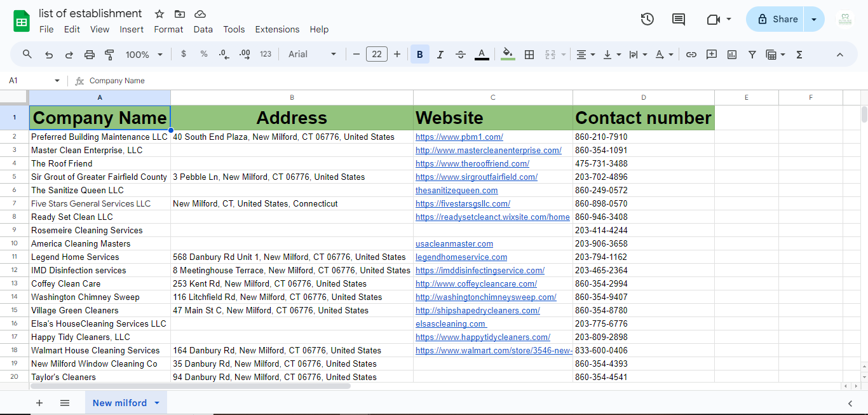Open the functions sigma icon
868x415 pixels.
pyautogui.click(x=799, y=55)
